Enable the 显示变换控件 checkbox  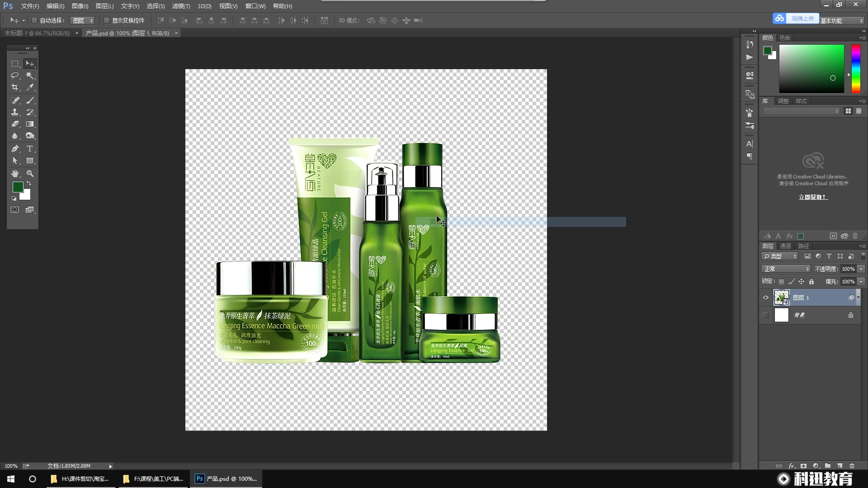107,20
